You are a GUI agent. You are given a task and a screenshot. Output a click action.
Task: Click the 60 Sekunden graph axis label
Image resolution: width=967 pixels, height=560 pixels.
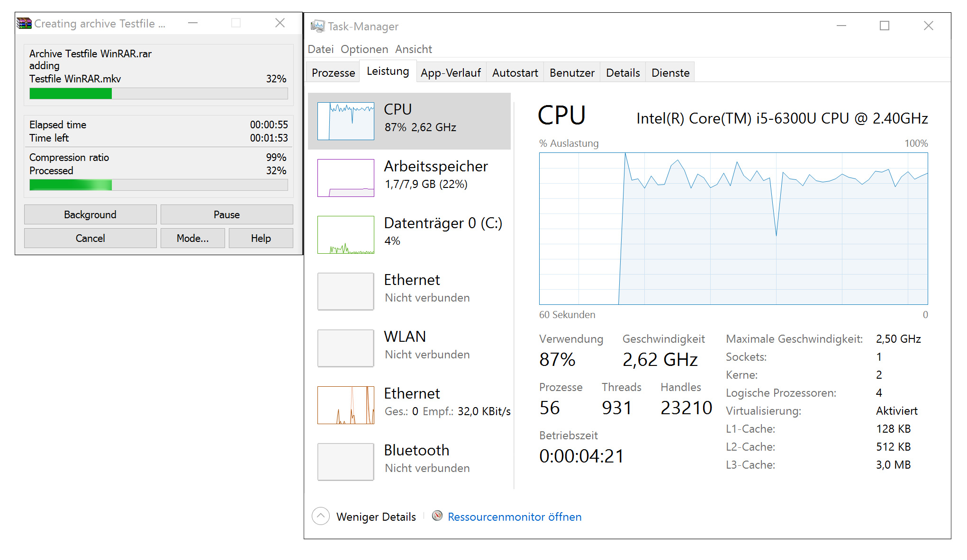click(x=567, y=315)
